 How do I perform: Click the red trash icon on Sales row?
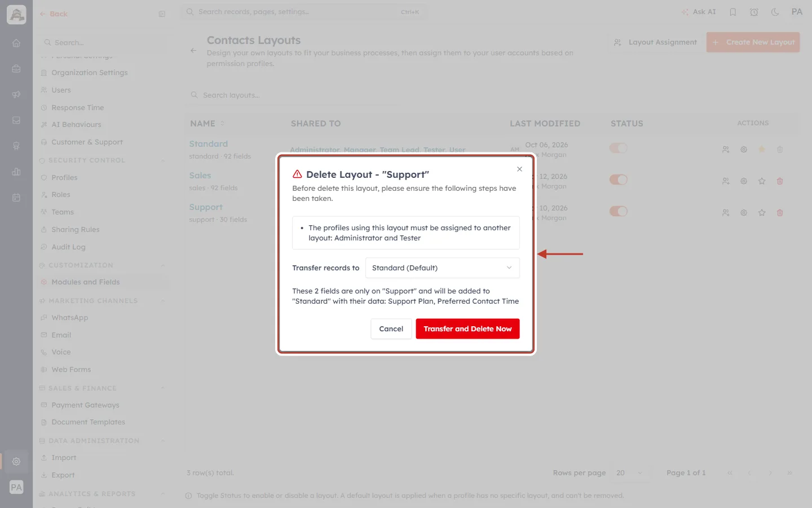[780, 181]
